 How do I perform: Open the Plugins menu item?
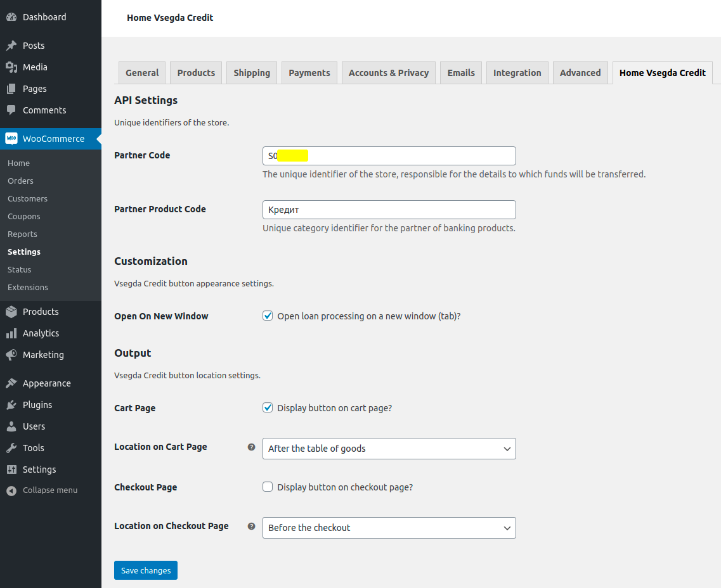click(x=51, y=405)
